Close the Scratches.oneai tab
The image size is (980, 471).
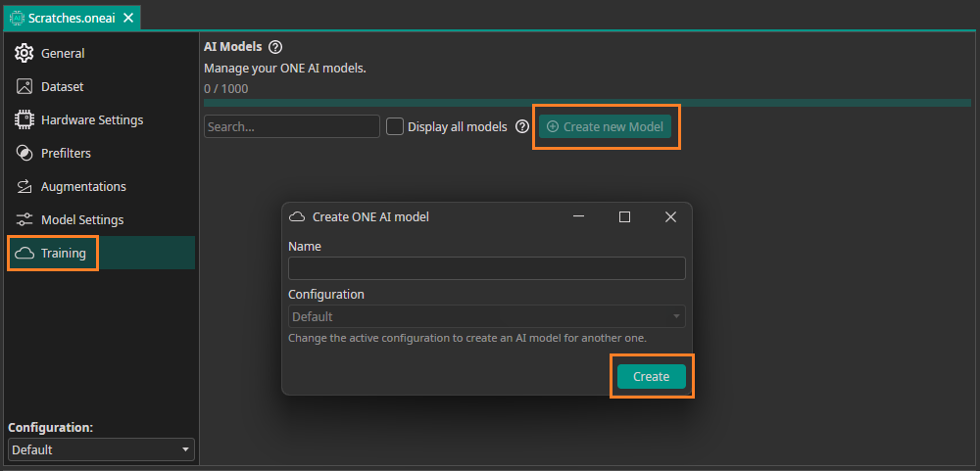(128, 18)
